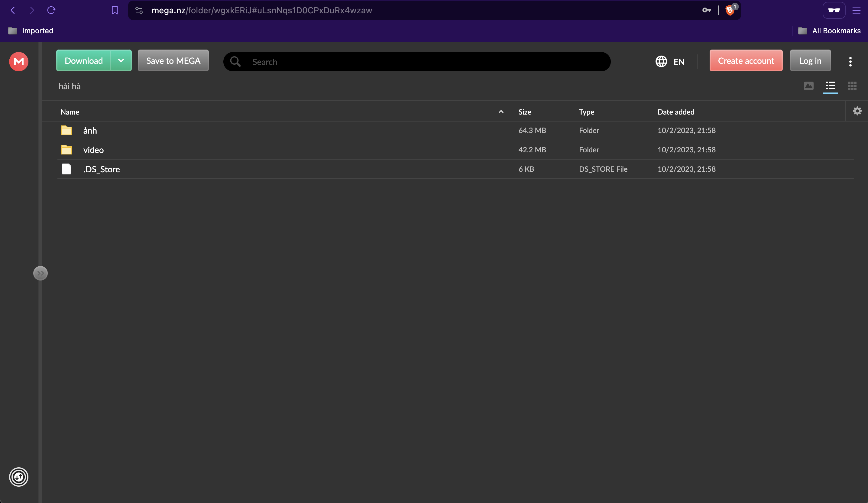
Task: Click the MEGA logo icon
Action: 19,62
